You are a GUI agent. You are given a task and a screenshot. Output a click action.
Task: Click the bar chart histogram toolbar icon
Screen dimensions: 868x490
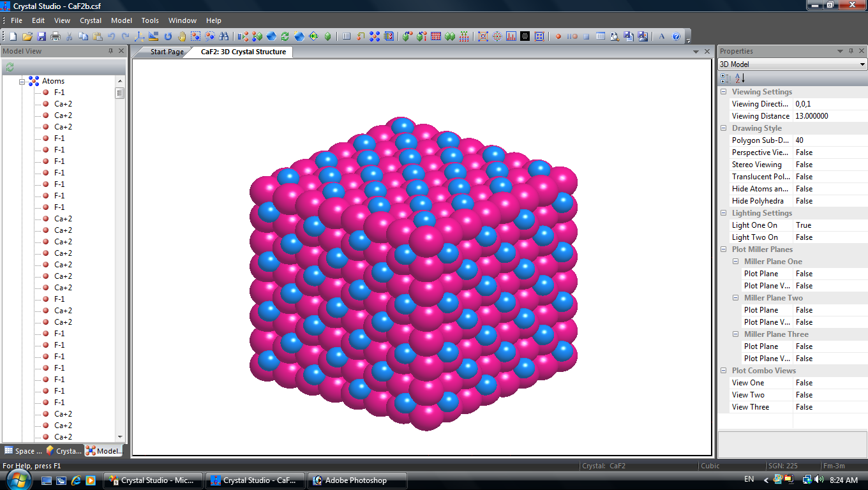pos(511,36)
